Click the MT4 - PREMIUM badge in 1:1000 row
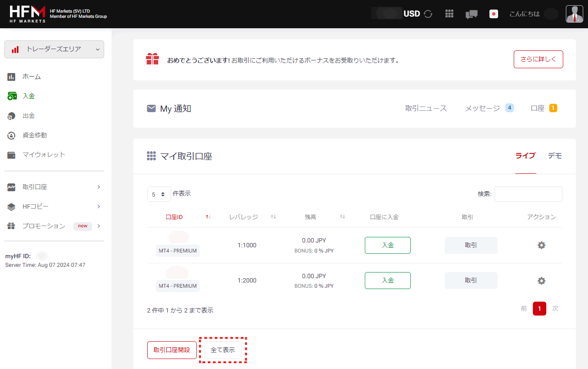This screenshot has width=588, height=369. [x=178, y=251]
